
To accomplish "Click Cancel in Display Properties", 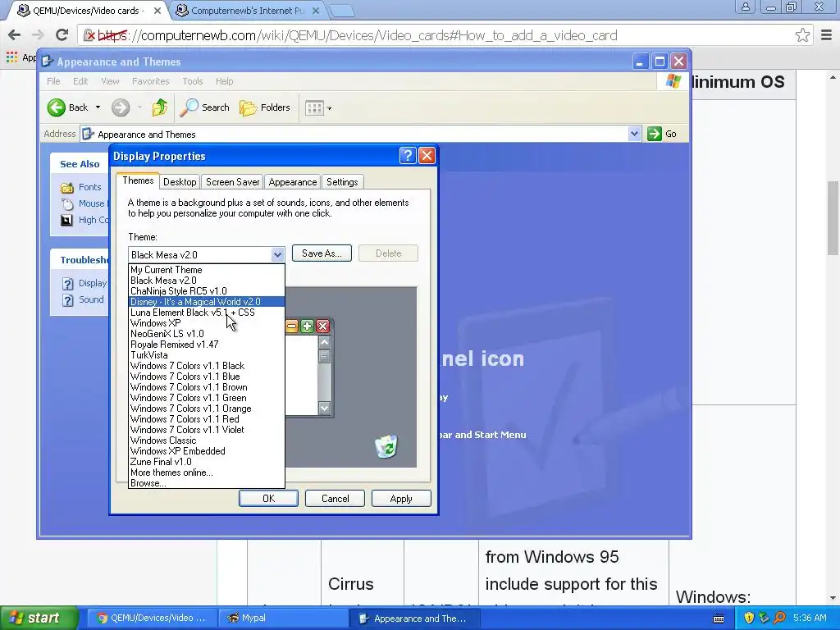I will [335, 499].
